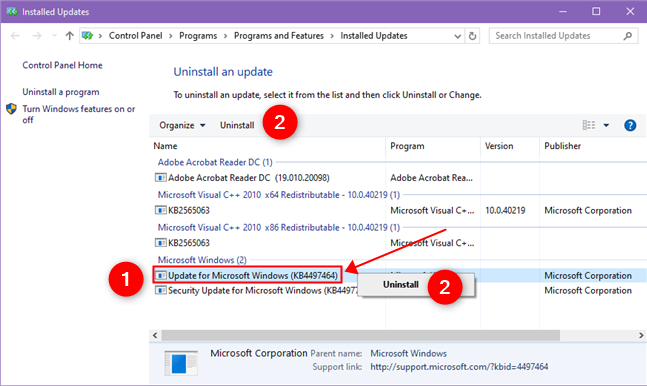This screenshot has height=386, width=647.
Task: Click the KB2565063 icon under x86 group
Action: [160, 243]
